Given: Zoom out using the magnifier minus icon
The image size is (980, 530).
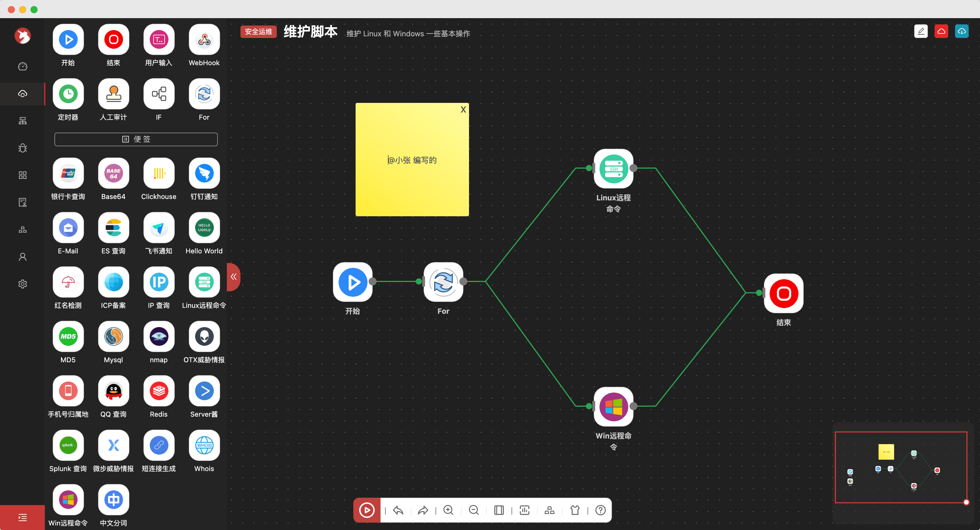Looking at the screenshot, I should click(x=474, y=510).
